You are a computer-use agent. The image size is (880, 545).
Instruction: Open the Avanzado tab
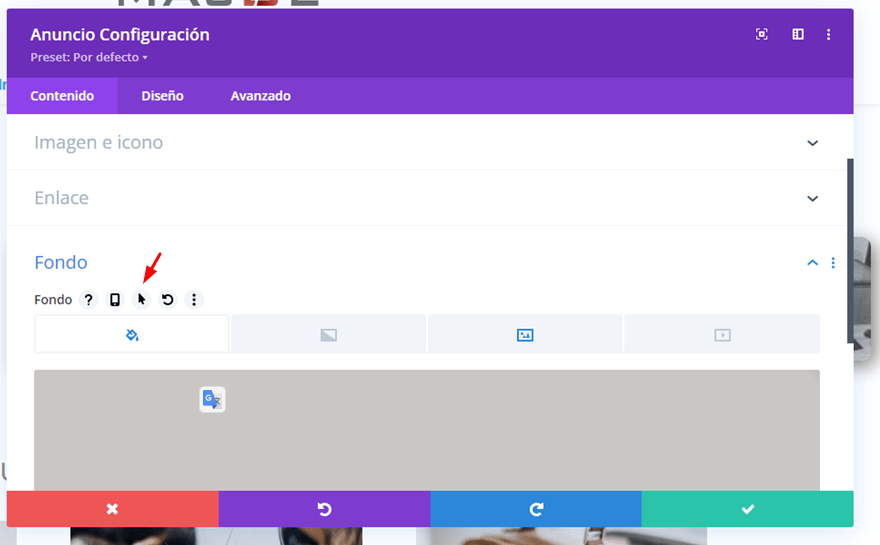point(260,96)
